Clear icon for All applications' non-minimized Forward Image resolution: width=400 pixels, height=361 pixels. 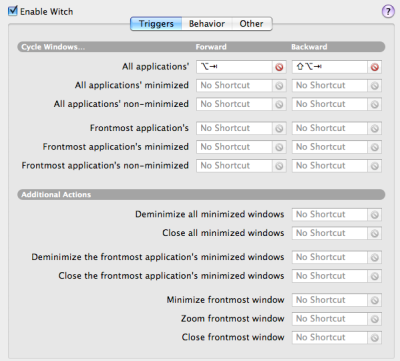(x=279, y=104)
